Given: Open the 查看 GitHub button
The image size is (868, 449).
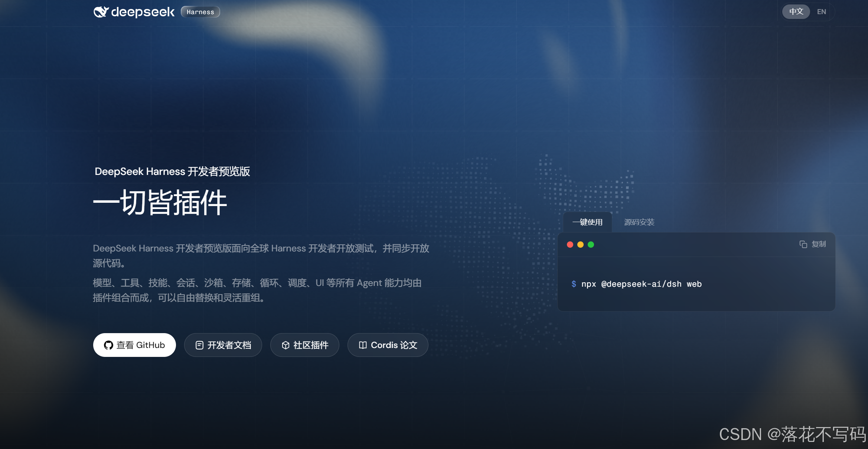Looking at the screenshot, I should tap(134, 345).
